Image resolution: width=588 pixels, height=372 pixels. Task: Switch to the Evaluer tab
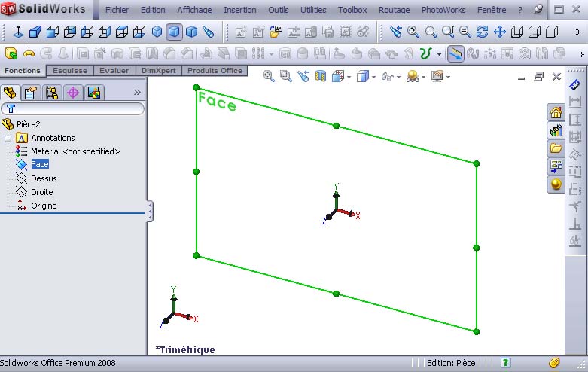(114, 71)
